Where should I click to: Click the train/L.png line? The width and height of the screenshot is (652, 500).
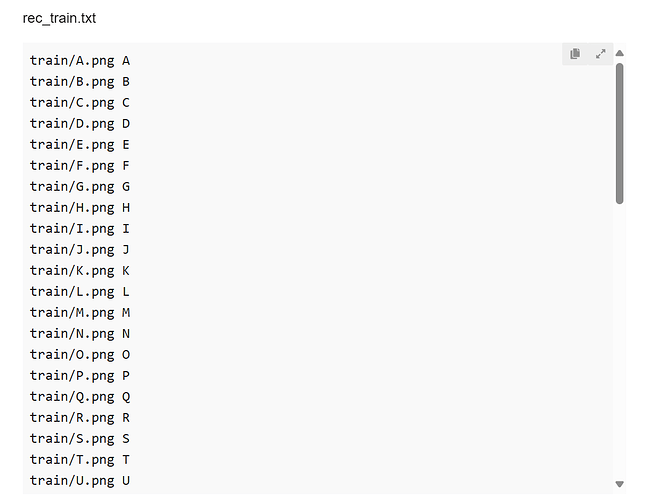pos(80,292)
